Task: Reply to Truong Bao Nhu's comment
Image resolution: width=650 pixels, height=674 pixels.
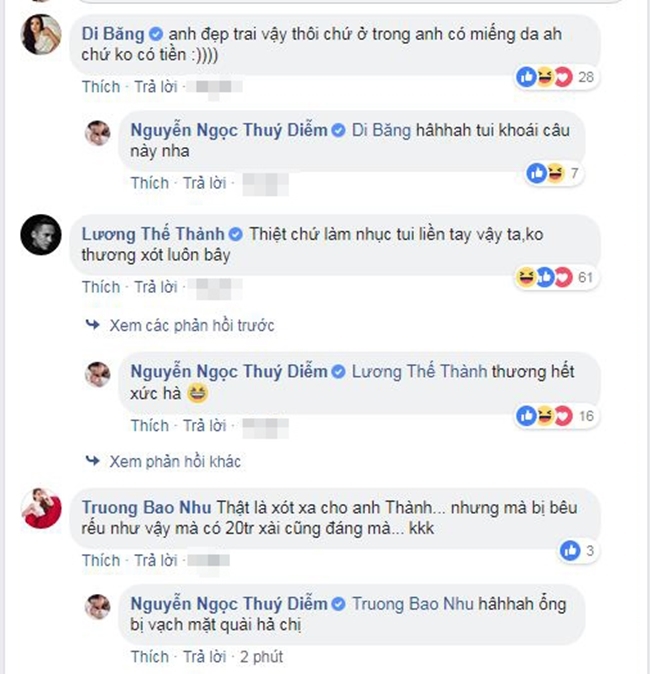Action: tap(157, 560)
